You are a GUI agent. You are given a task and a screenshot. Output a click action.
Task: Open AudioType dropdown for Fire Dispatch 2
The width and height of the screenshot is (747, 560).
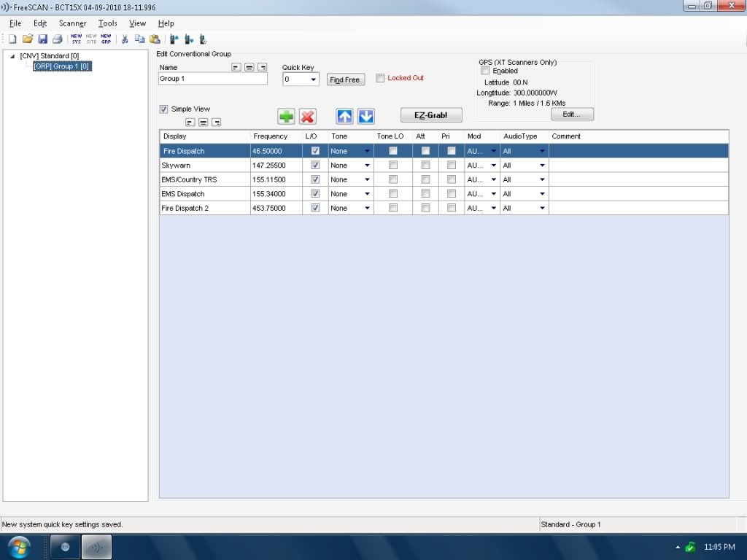(x=542, y=209)
